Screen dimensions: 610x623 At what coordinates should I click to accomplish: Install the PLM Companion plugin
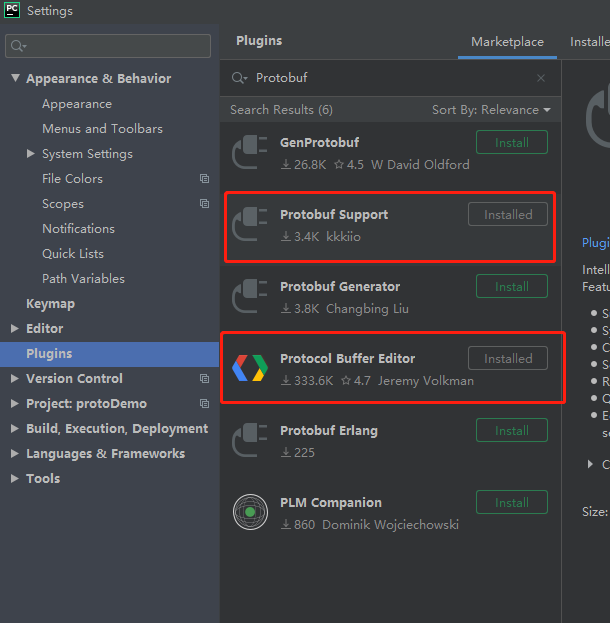pyautogui.click(x=512, y=502)
